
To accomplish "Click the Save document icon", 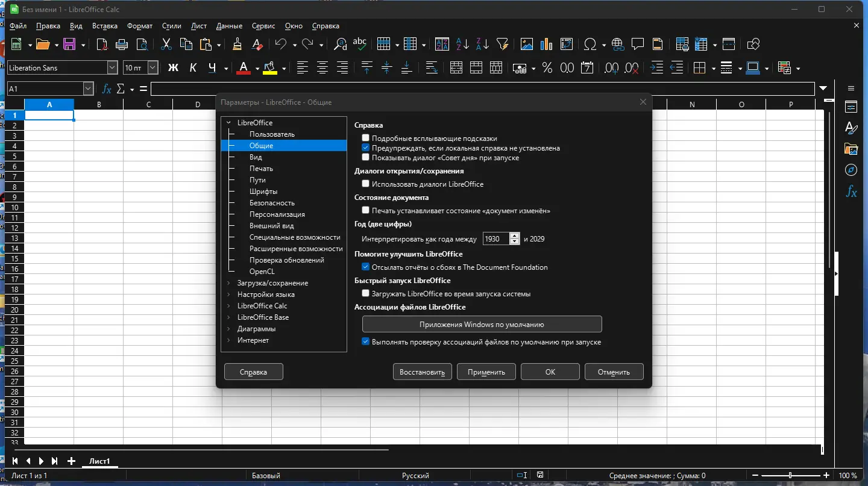I will [69, 45].
